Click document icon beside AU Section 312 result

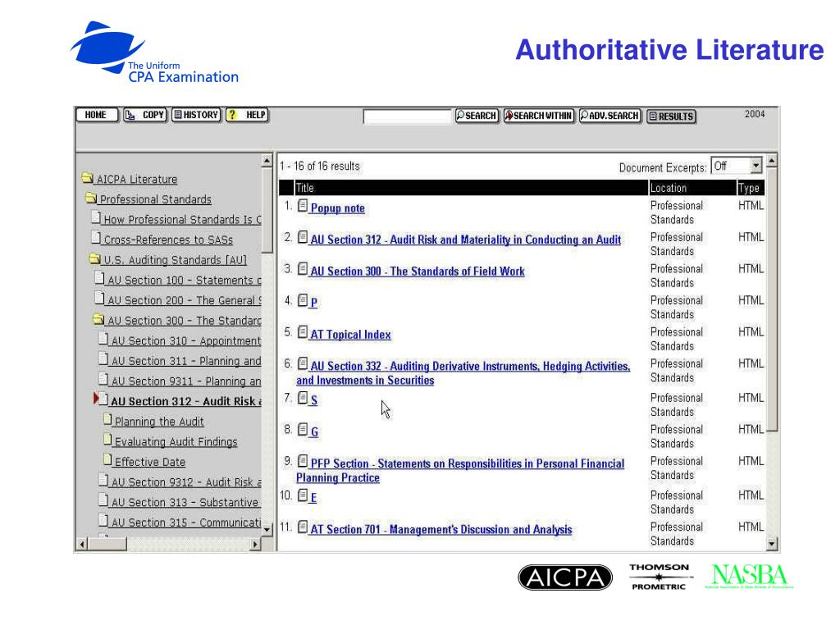[303, 237]
